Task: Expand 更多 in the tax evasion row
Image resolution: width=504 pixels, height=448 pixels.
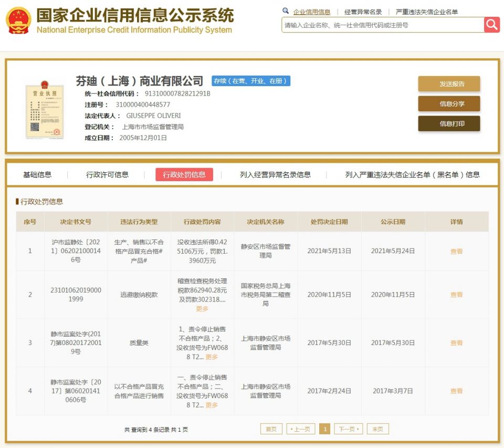Action: [202, 309]
